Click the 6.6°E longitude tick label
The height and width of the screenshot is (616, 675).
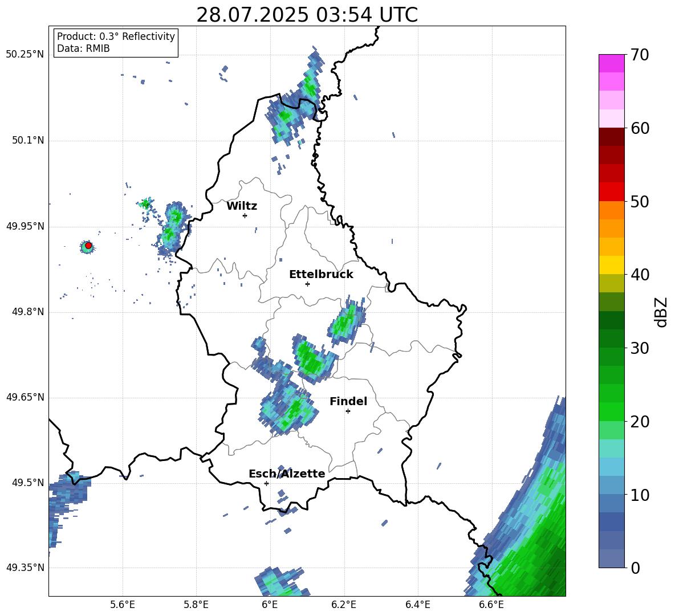click(x=491, y=605)
